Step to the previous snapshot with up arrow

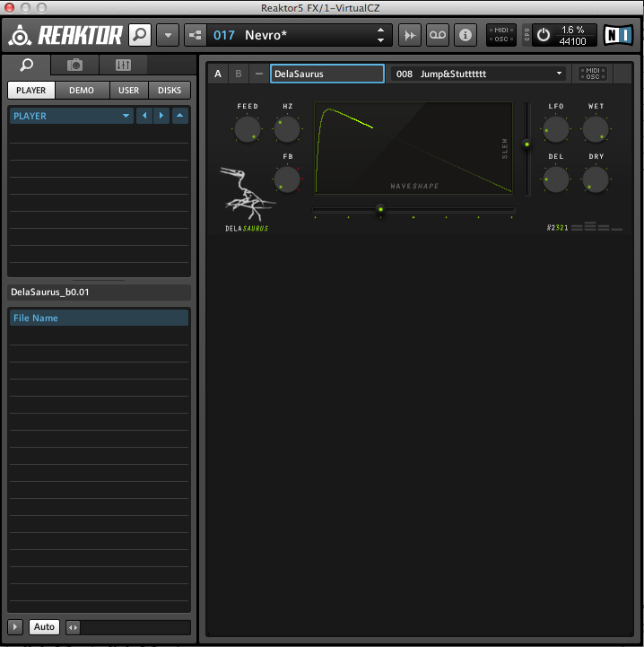[x=381, y=31]
